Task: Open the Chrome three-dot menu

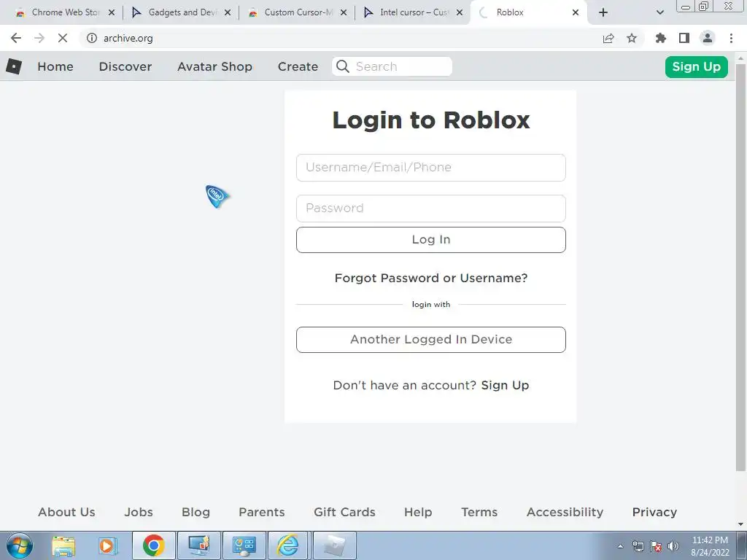Action: pyautogui.click(x=731, y=38)
